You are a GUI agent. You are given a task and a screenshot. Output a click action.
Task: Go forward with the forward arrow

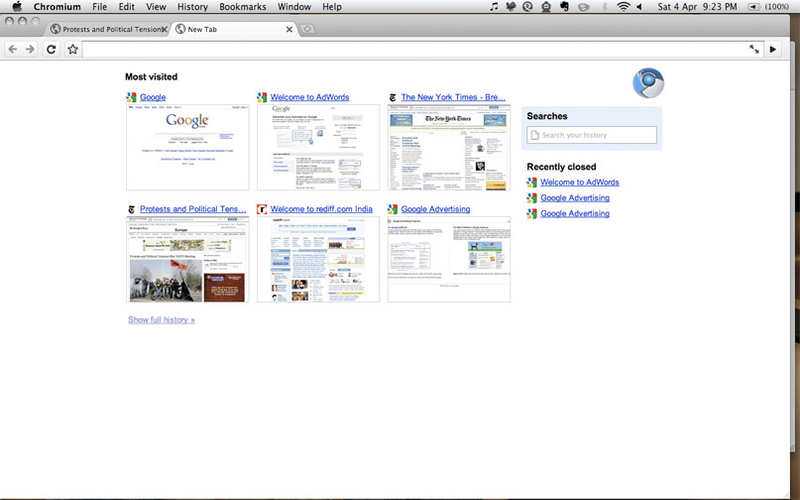click(31, 49)
